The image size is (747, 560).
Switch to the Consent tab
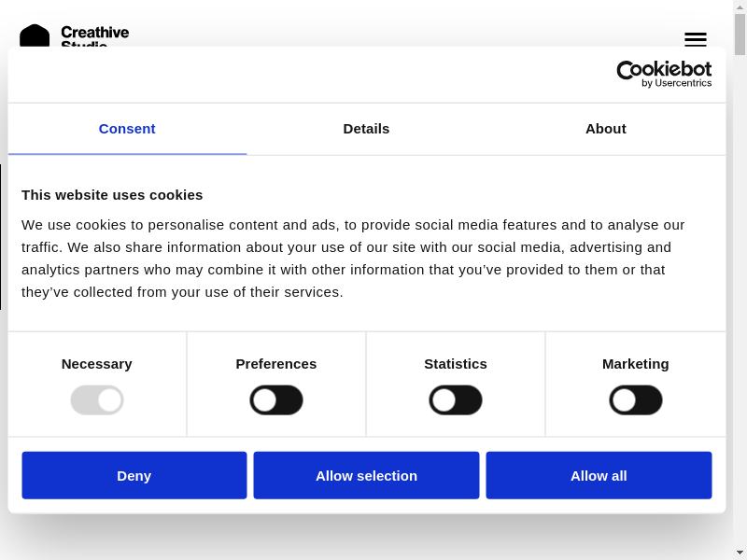pyautogui.click(x=127, y=129)
